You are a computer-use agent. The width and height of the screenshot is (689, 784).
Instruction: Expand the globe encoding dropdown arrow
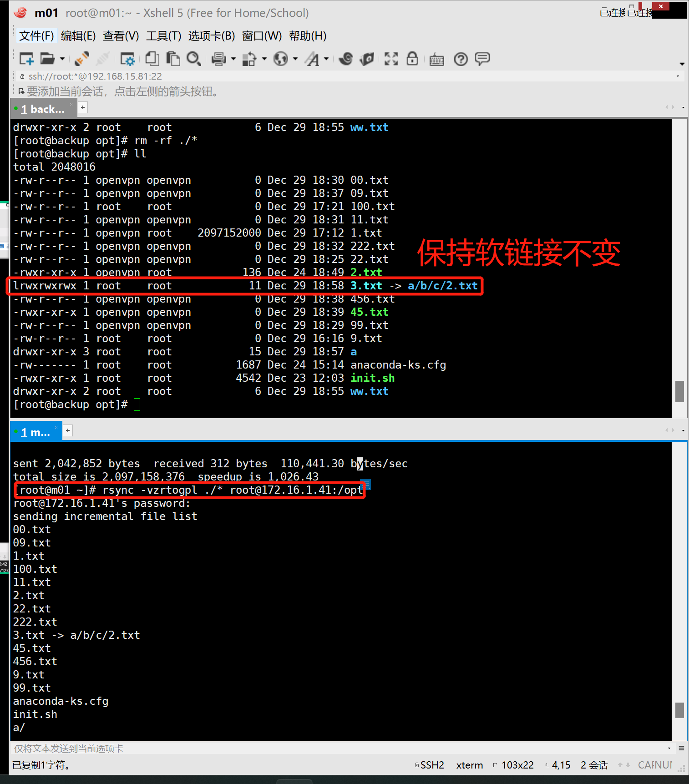pyautogui.click(x=295, y=59)
